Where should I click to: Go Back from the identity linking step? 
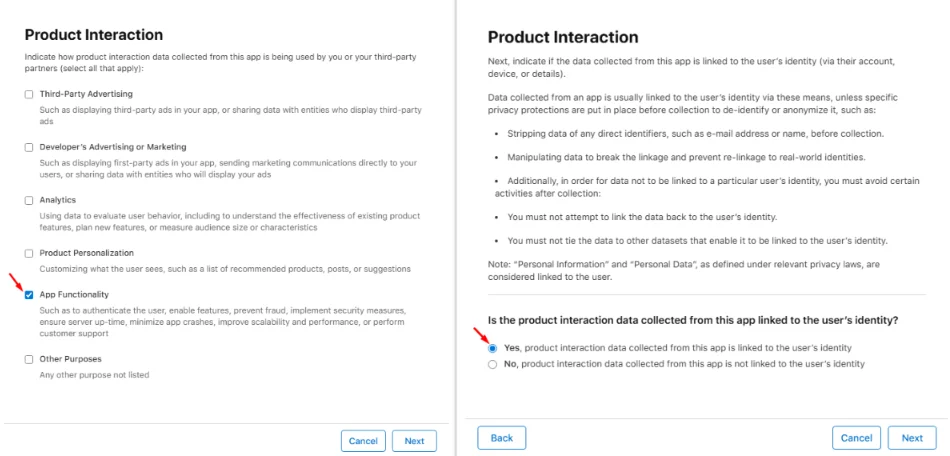point(502,438)
